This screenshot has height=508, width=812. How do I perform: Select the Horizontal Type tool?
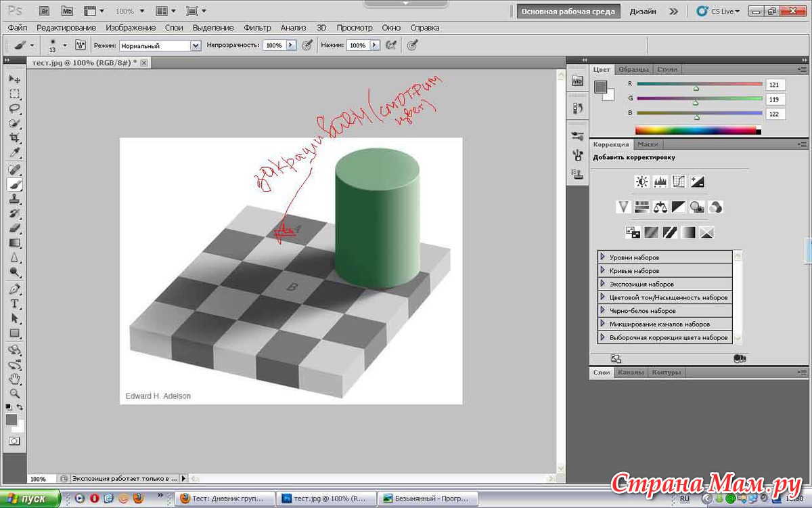[x=14, y=304]
